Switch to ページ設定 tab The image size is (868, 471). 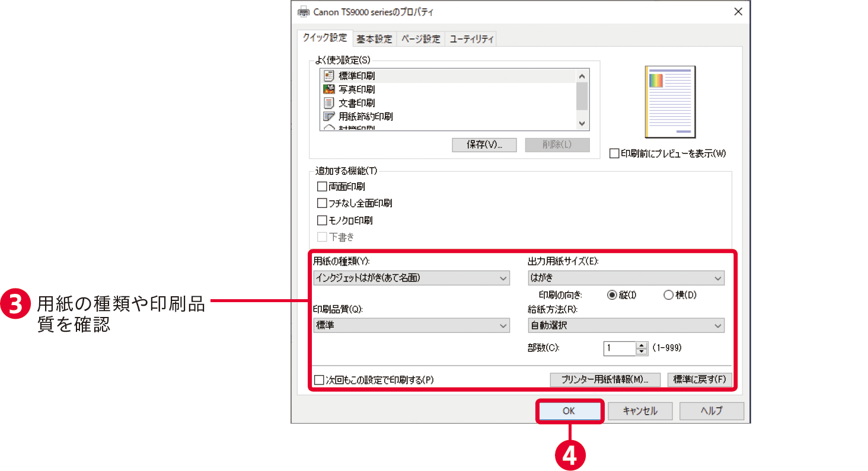[420, 39]
